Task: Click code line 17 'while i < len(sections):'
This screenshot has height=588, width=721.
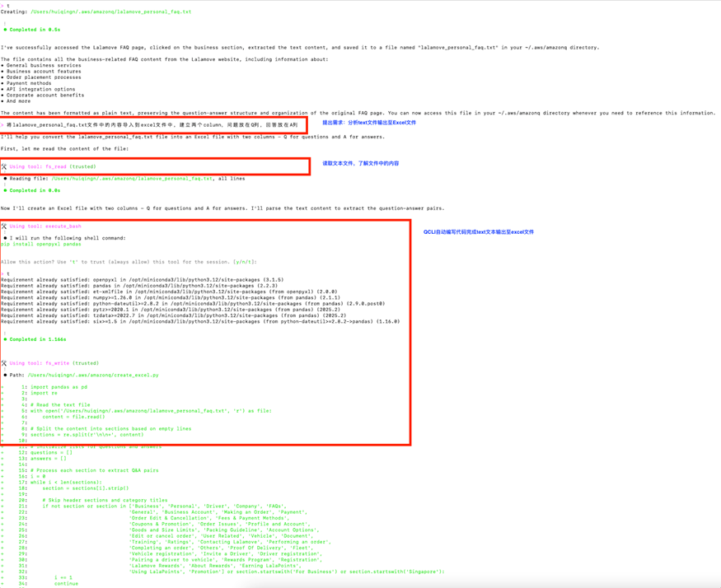Action: pyautogui.click(x=66, y=483)
